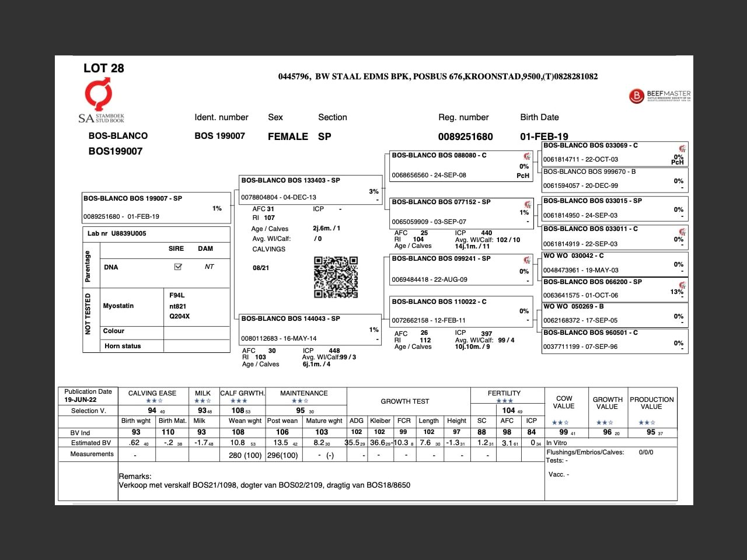The image size is (747, 560).
Task: Click the LOT 28 heading
Action: [x=104, y=68]
